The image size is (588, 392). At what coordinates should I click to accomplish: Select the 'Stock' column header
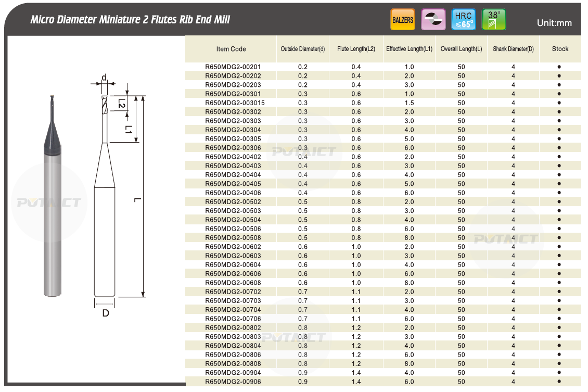coord(560,49)
